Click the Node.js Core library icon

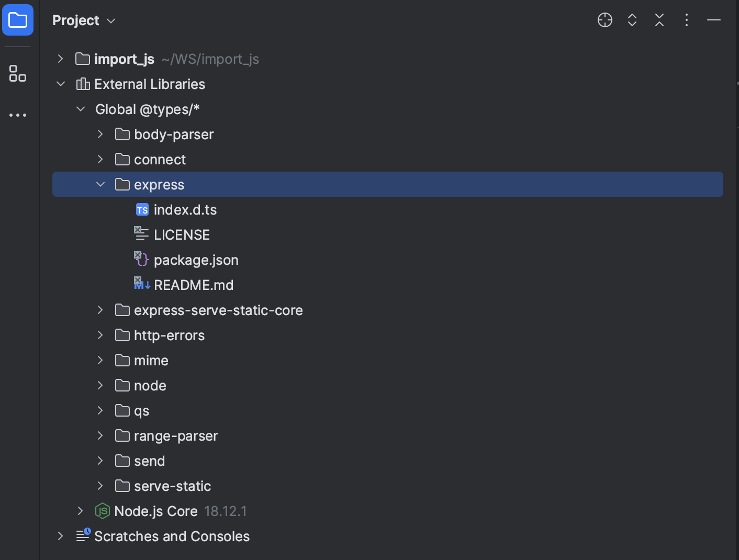point(102,511)
